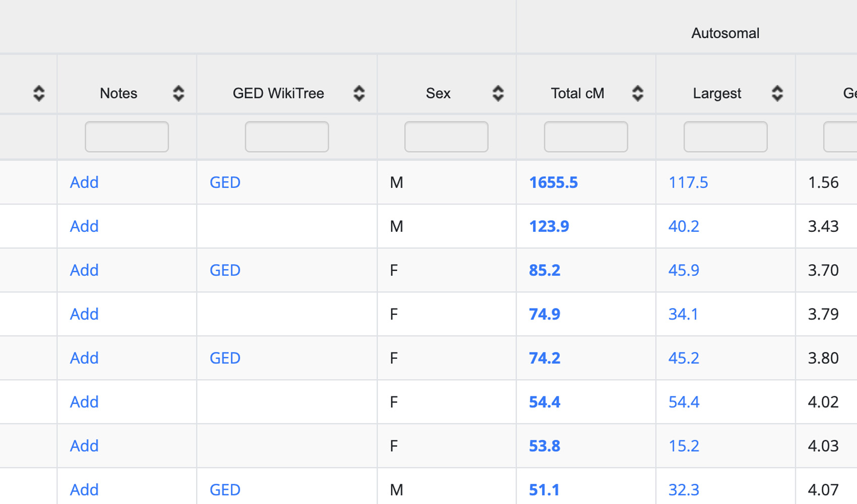Open the 1655.5 total cM comparison
This screenshot has width=857, height=504.
pos(553,182)
